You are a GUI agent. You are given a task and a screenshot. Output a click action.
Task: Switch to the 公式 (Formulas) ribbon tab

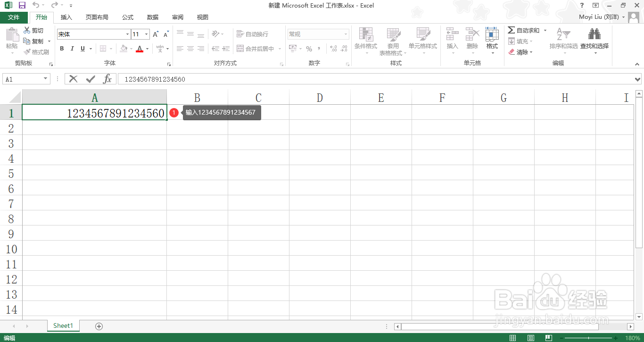click(x=128, y=17)
